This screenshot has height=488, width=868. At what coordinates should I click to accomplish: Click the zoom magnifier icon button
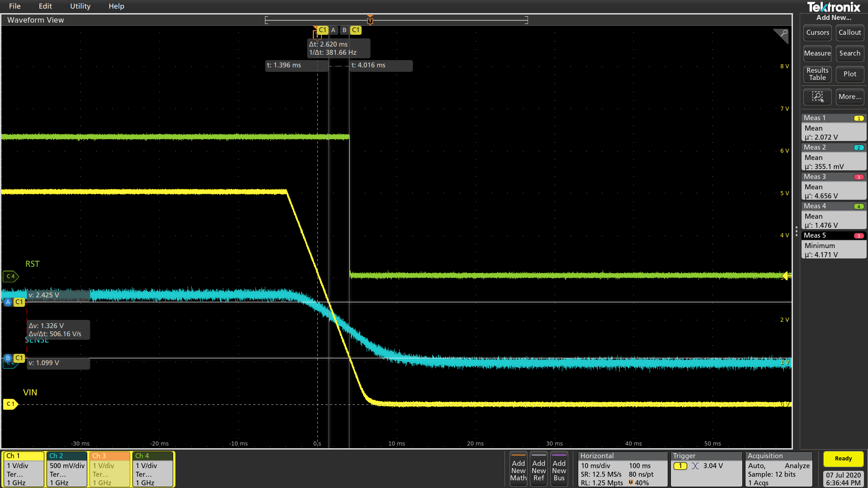(x=817, y=97)
